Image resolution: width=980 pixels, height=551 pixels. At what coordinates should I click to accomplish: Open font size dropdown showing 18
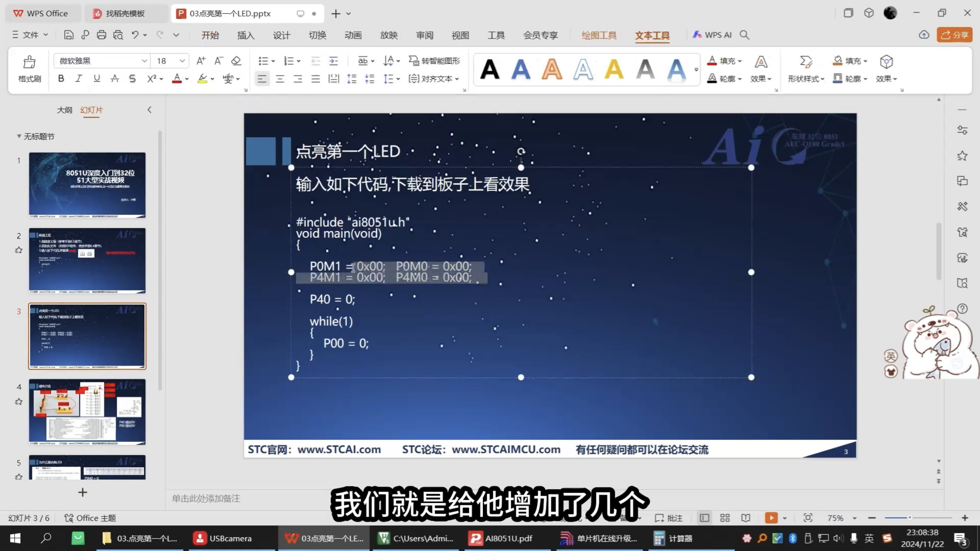point(182,61)
